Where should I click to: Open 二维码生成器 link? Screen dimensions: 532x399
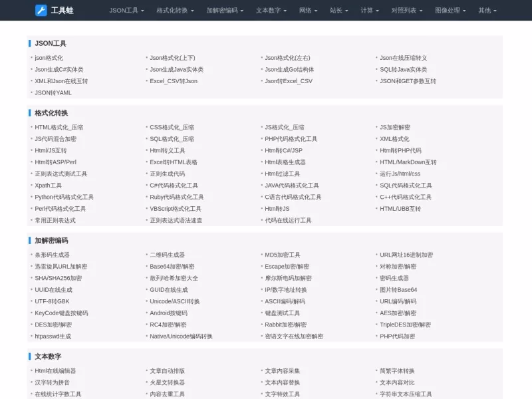tap(168, 255)
